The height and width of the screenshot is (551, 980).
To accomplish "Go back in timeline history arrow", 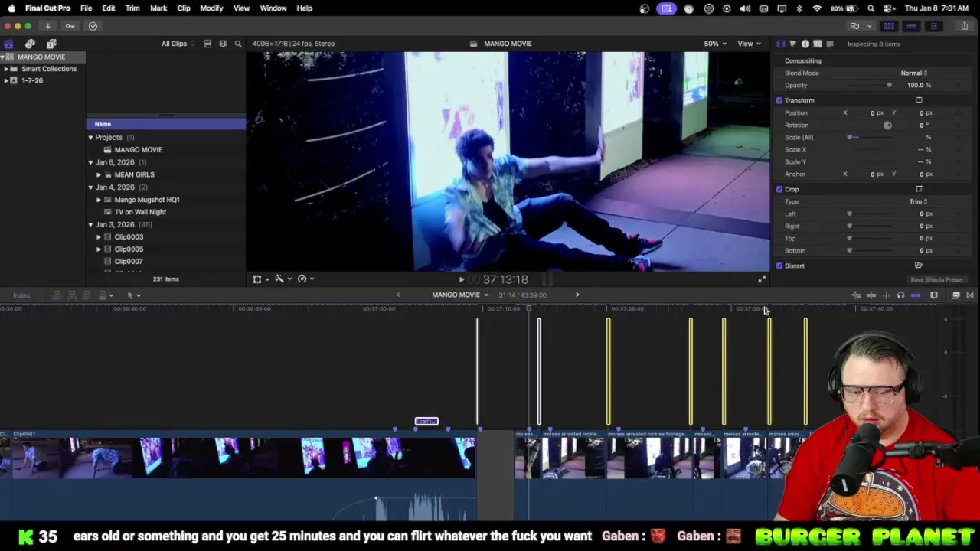I will click(x=397, y=295).
